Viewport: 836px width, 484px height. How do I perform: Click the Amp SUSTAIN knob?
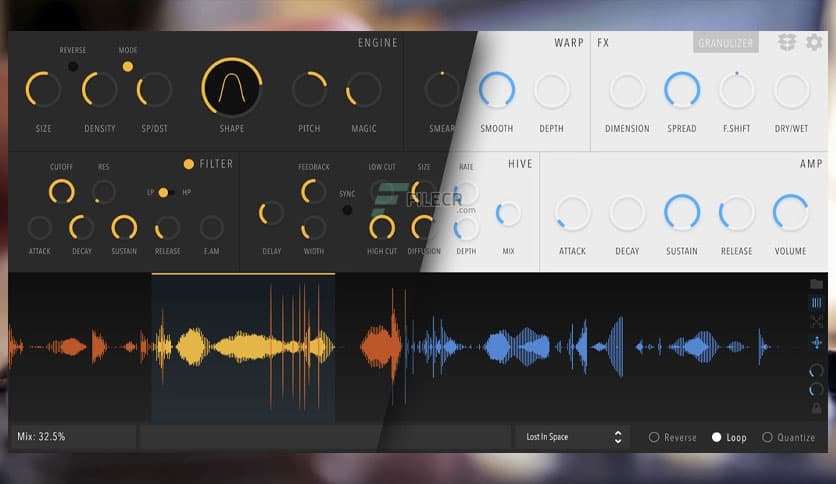pos(682,213)
